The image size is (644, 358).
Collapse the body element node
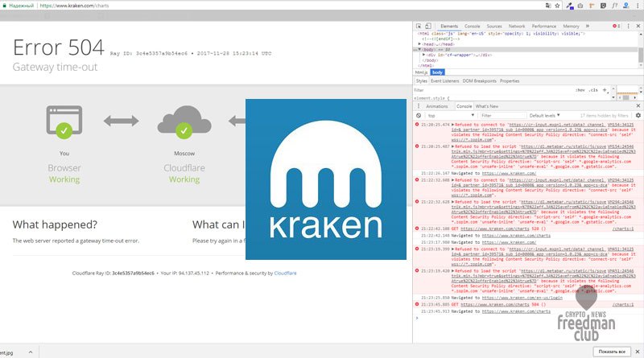click(419, 49)
